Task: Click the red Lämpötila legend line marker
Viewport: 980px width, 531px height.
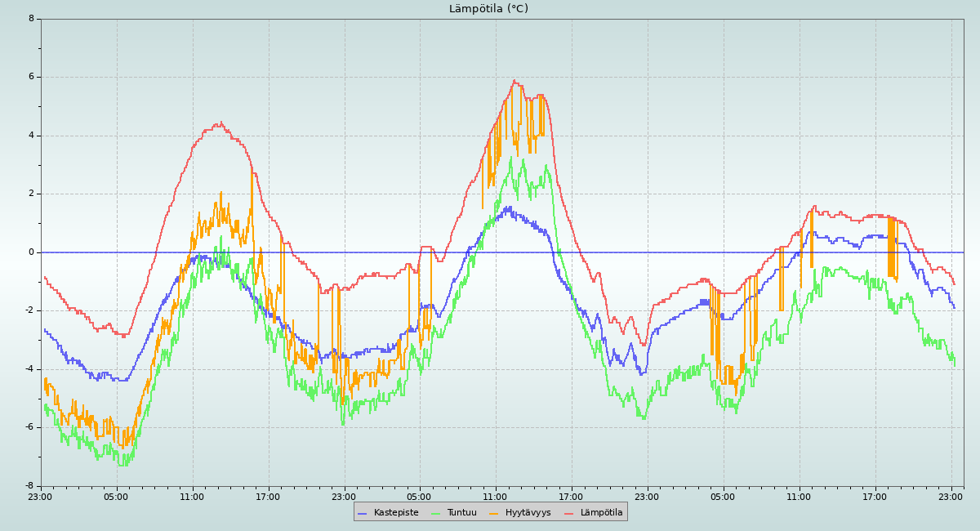Action: [x=569, y=513]
